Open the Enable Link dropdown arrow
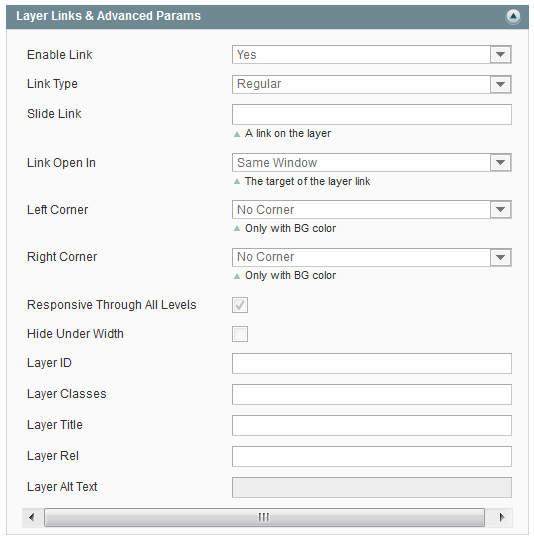 click(500, 55)
